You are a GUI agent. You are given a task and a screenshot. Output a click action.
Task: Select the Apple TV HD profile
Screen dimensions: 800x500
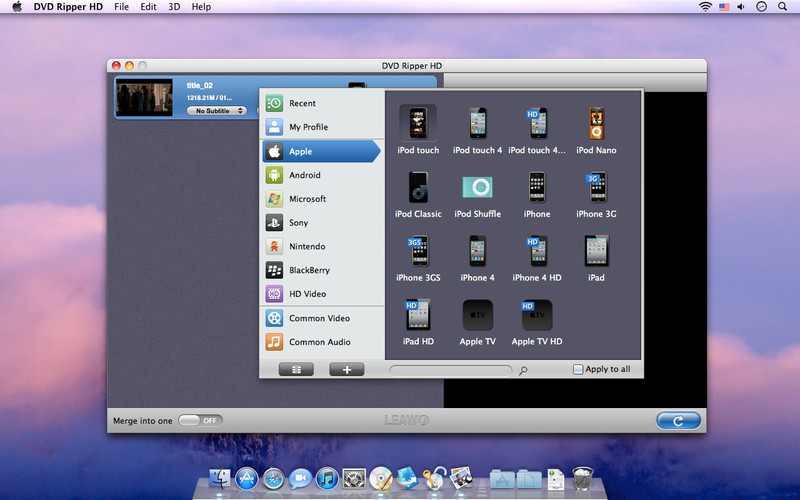point(537,316)
